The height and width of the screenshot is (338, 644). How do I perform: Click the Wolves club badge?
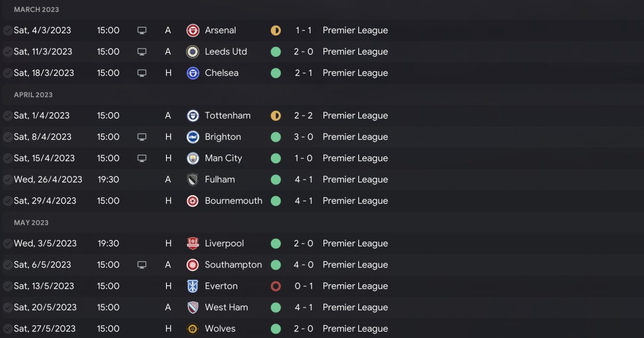point(193,328)
